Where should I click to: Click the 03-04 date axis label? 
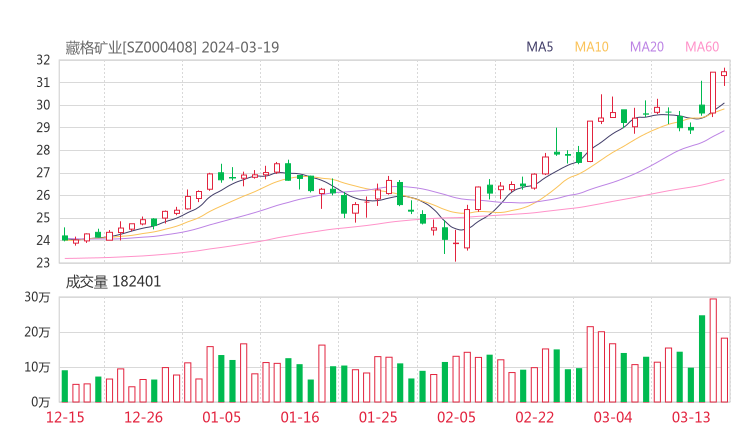click(x=613, y=417)
